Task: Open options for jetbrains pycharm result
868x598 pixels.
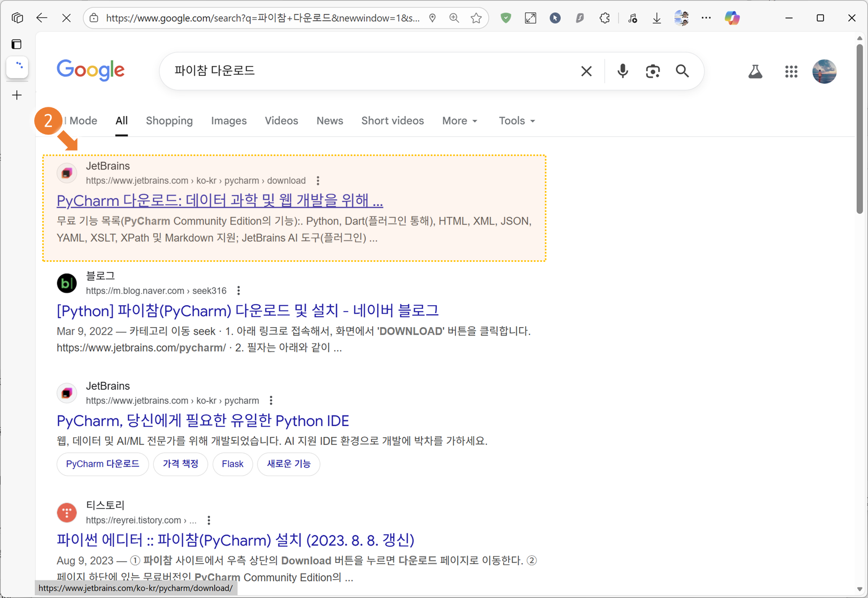Action: pos(271,400)
